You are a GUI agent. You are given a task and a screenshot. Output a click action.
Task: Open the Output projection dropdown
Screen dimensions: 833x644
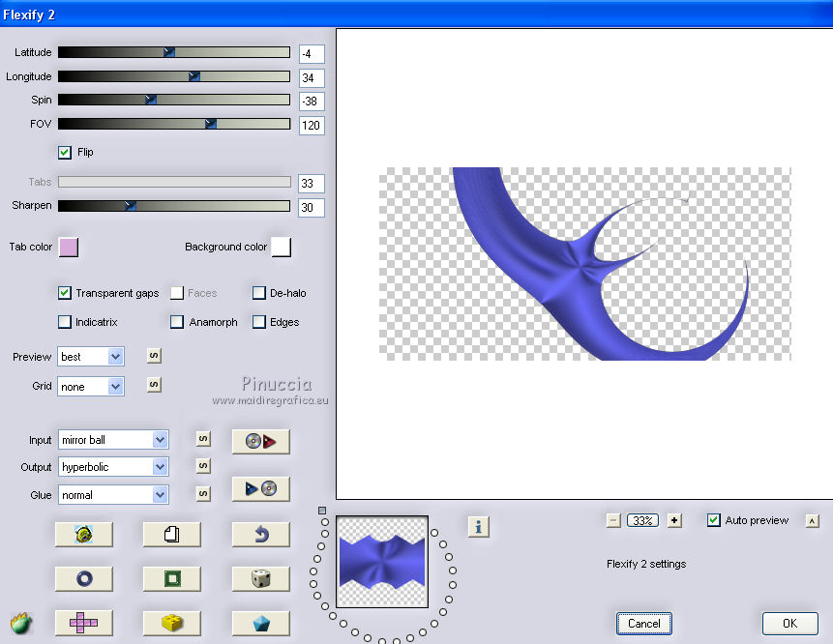[x=113, y=467]
